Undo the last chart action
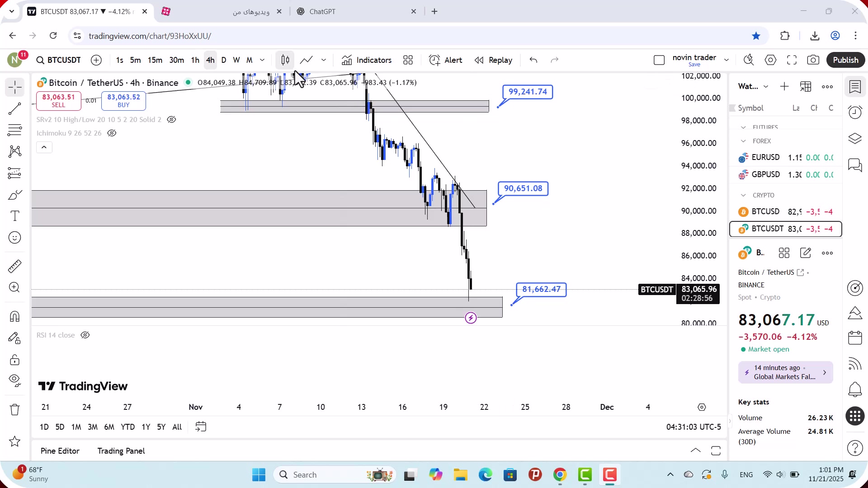This screenshot has width=868, height=488. pyautogui.click(x=533, y=60)
